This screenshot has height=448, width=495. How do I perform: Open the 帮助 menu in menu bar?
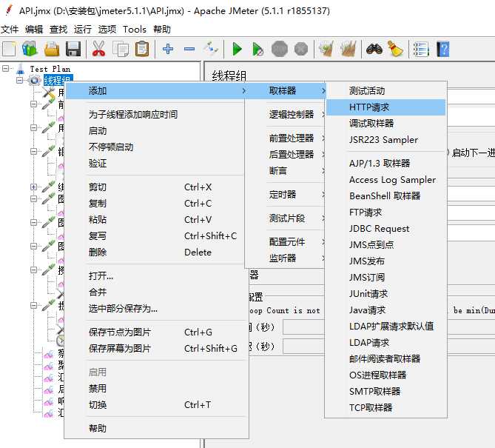point(162,30)
